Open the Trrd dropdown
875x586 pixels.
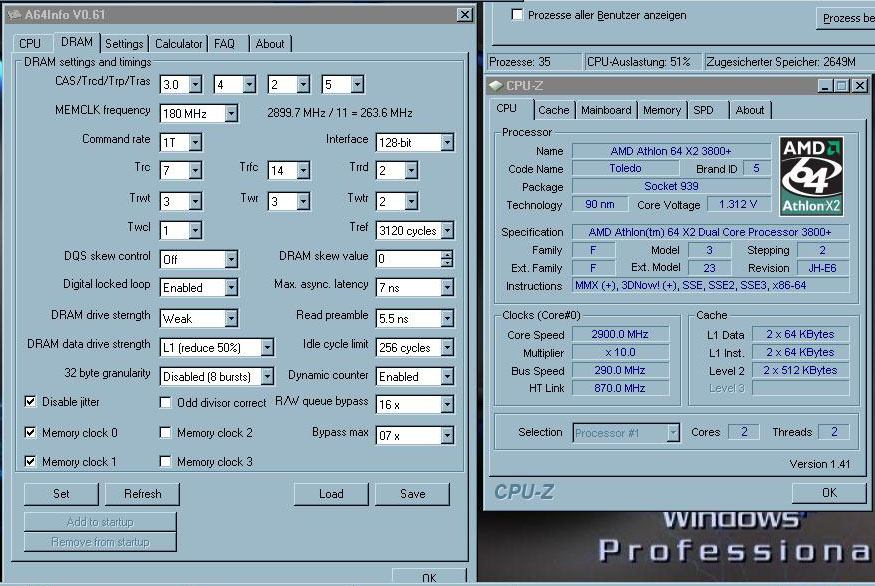coord(411,170)
